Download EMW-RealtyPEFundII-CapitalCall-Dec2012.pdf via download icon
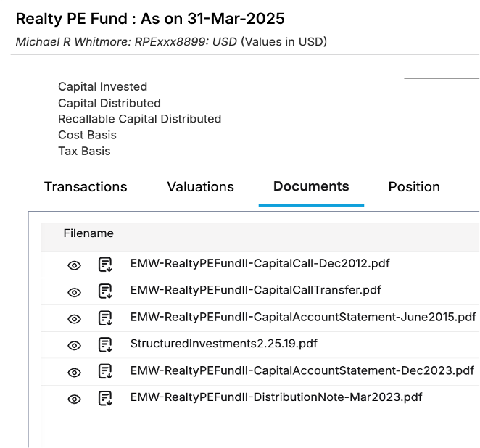The image size is (480, 448). 105,265
